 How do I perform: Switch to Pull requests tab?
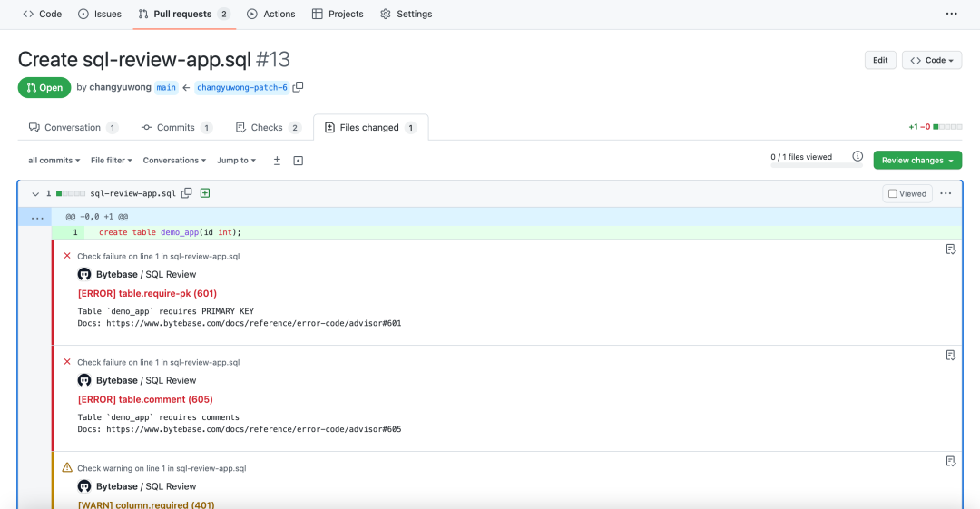click(x=184, y=14)
